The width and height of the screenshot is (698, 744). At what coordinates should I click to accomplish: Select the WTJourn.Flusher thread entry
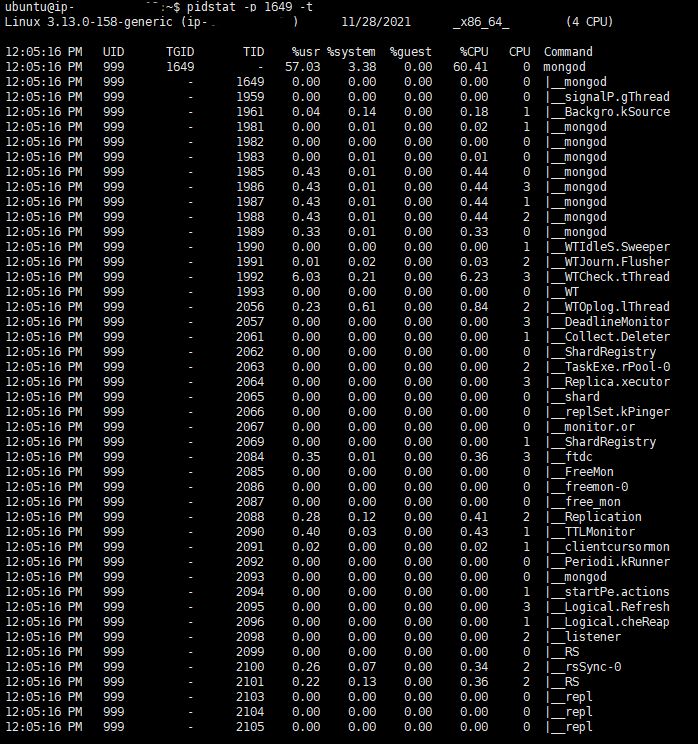tap(617, 262)
